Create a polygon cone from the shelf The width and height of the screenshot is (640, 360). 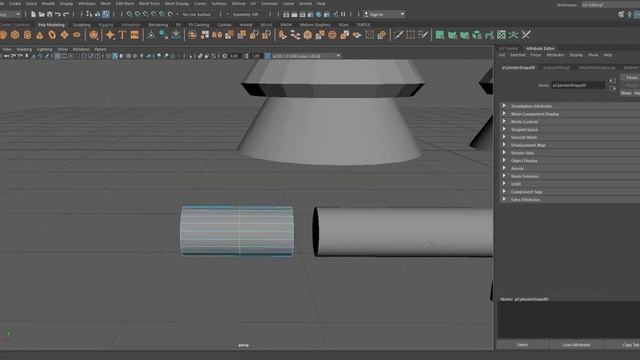tap(40, 35)
